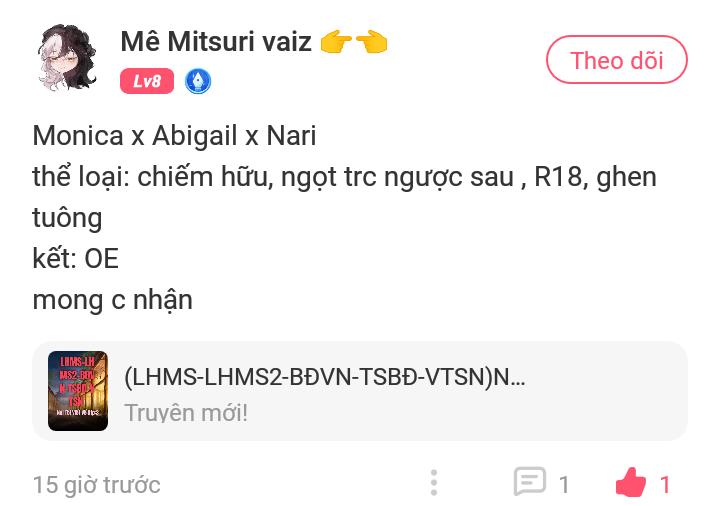Open the poster's avatar picture

pyautogui.click(x=68, y=58)
